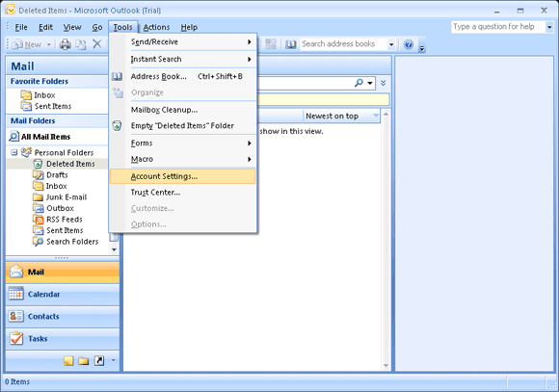Image resolution: width=559 pixels, height=392 pixels.
Task: Open the search box dropdown arrow
Action: click(x=370, y=83)
